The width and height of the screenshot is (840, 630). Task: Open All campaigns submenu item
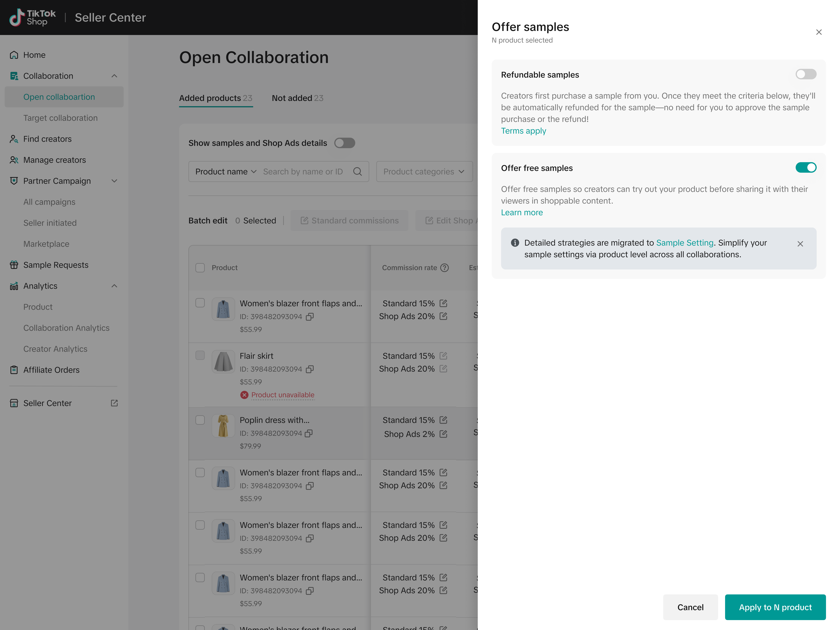[x=49, y=202]
